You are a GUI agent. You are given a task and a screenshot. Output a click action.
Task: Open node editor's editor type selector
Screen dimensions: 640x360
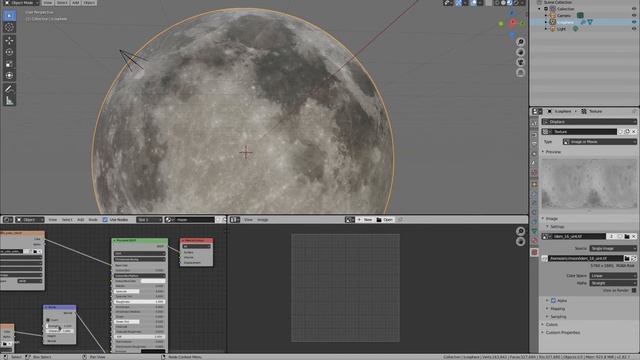click(x=8, y=220)
